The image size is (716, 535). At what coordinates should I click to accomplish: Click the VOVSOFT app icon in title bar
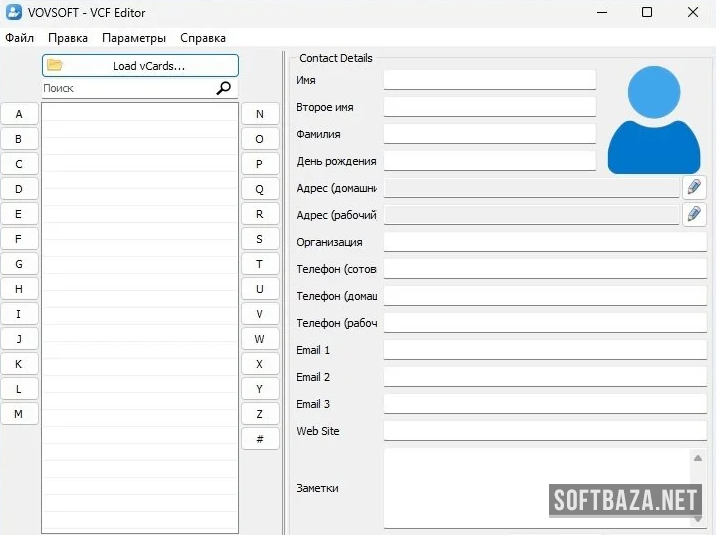(x=14, y=13)
